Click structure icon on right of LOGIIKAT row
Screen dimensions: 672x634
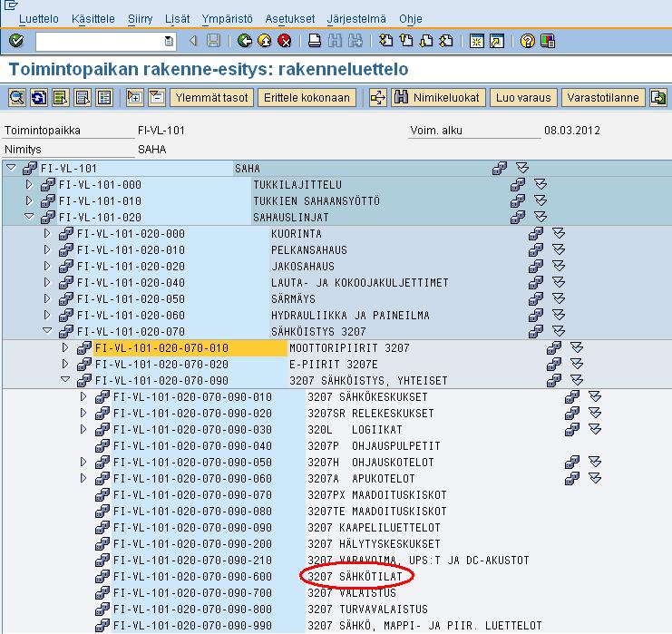(x=572, y=429)
